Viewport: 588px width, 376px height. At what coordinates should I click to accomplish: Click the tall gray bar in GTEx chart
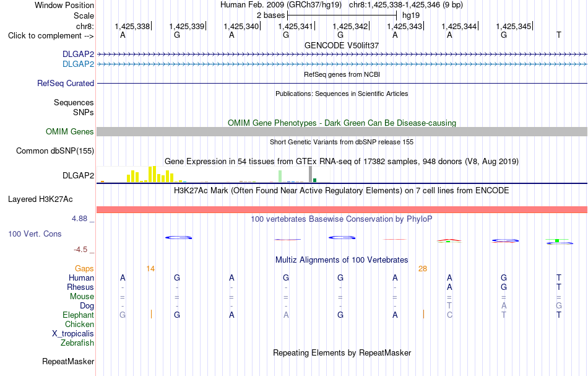pyautogui.click(x=311, y=174)
